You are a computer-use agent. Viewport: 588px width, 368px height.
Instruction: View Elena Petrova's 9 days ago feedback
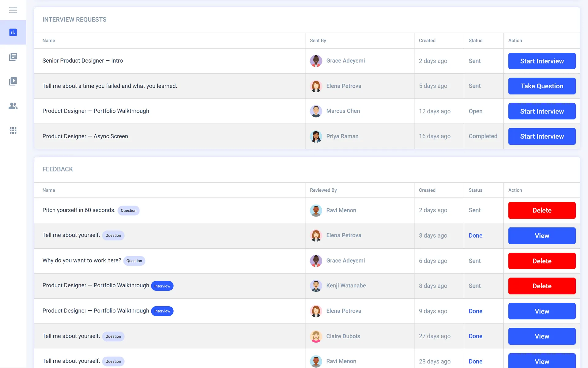[542, 311]
